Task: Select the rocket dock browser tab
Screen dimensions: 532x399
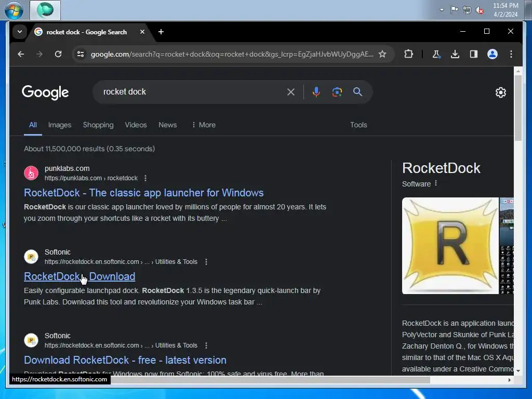Action: (87, 32)
